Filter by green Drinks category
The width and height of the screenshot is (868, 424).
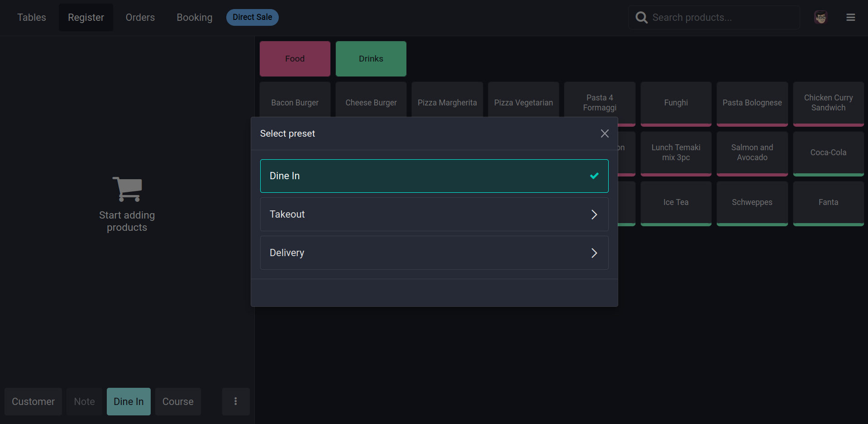pos(371,59)
